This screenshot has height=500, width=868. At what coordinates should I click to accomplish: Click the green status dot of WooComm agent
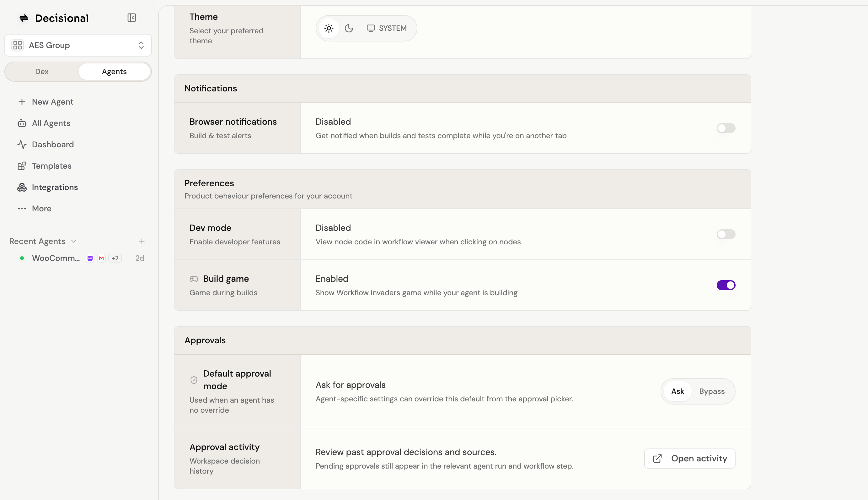pyautogui.click(x=22, y=258)
